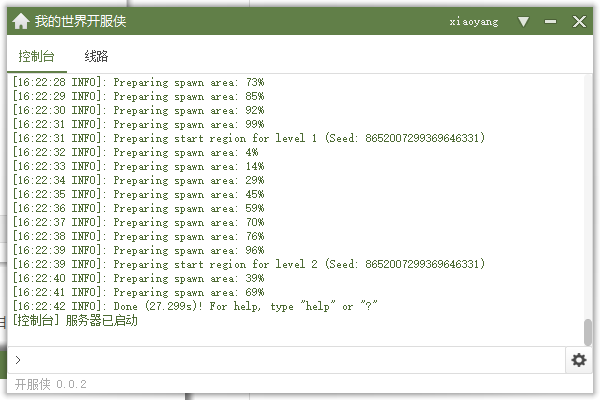
Task: Minimize the 我的世界开服侠 window
Action: (x=551, y=21)
